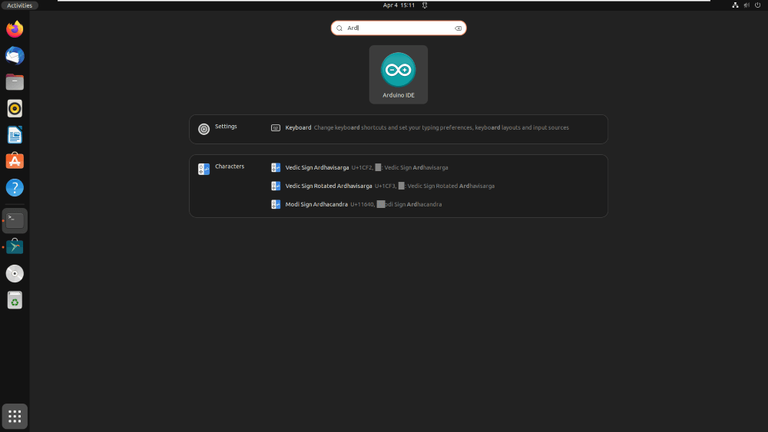Click the search text field
The width and height of the screenshot is (768, 432).
[399, 28]
